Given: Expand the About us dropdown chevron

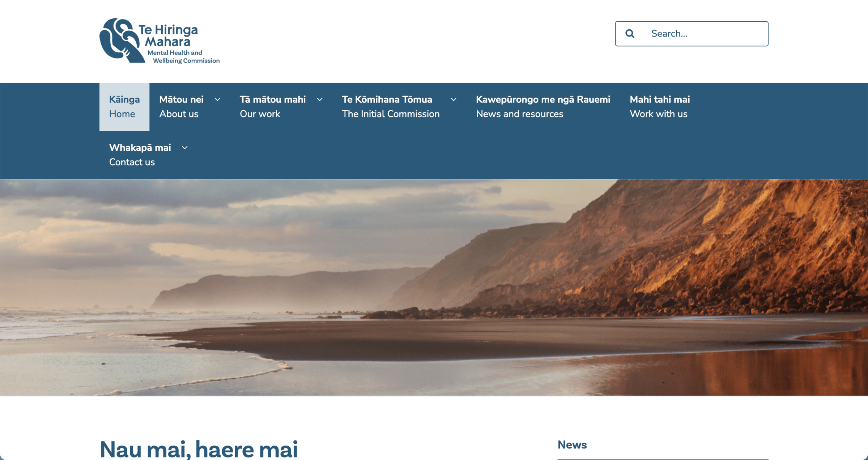Looking at the screenshot, I should coord(217,99).
